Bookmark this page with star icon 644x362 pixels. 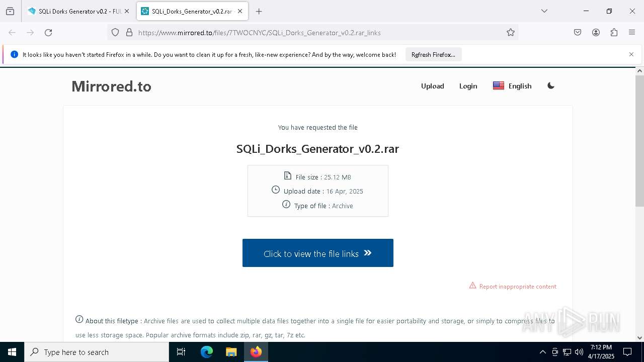511,33
